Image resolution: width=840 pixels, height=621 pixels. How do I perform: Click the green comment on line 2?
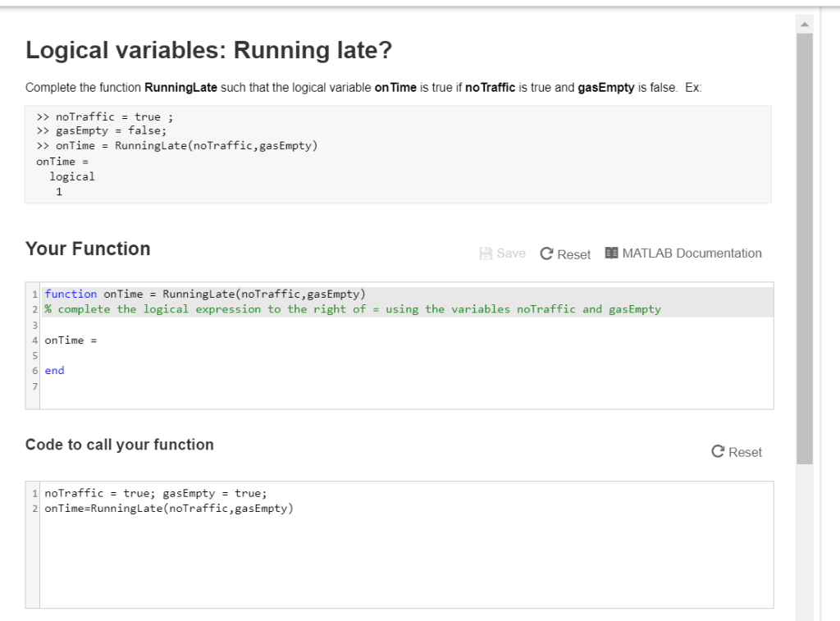tap(353, 309)
